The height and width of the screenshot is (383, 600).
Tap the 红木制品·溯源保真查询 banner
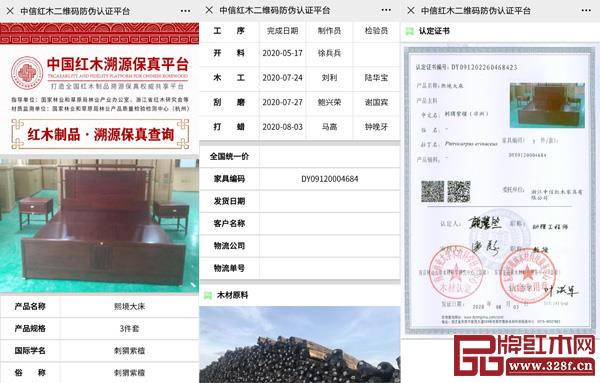100,134
